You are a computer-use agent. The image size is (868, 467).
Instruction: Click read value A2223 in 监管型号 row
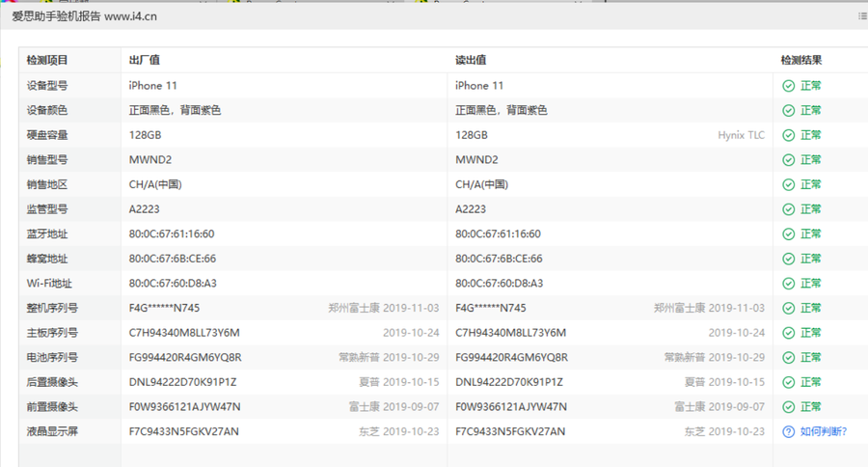471,209
